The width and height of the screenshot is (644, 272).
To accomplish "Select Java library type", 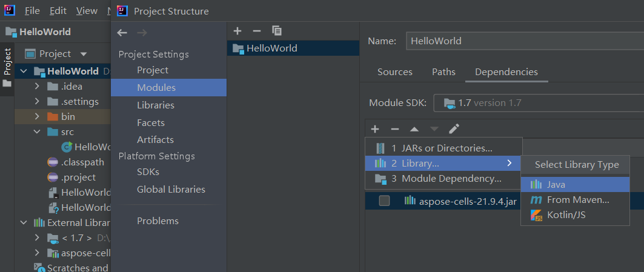I will pyautogui.click(x=575, y=185).
